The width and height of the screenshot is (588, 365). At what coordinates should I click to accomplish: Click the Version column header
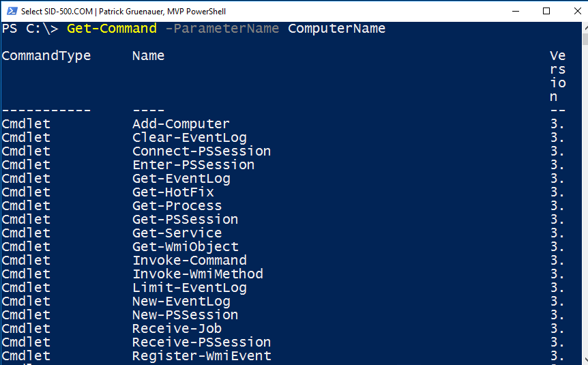(x=558, y=76)
